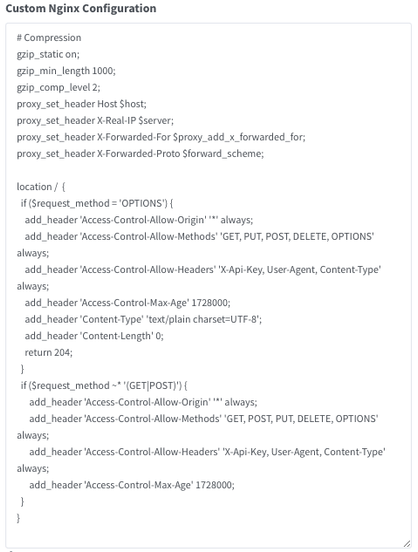This screenshot has height=552, width=418.
Task: Click the if $request_method = 'OPTIONS' line
Action: 97,203
